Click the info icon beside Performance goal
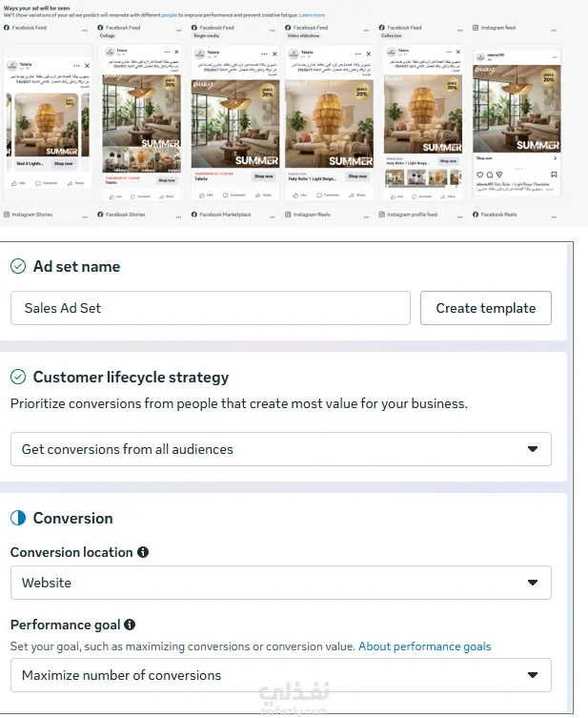The image size is (588, 718). click(130, 625)
